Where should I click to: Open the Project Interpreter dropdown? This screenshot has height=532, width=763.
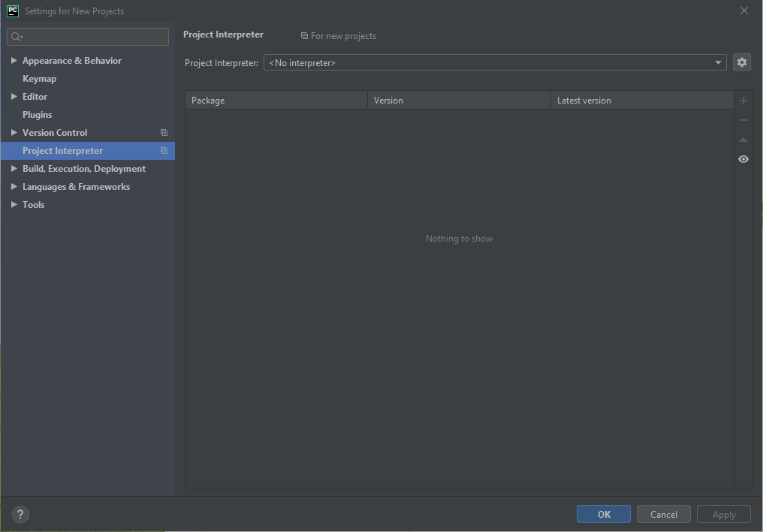pyautogui.click(x=494, y=63)
